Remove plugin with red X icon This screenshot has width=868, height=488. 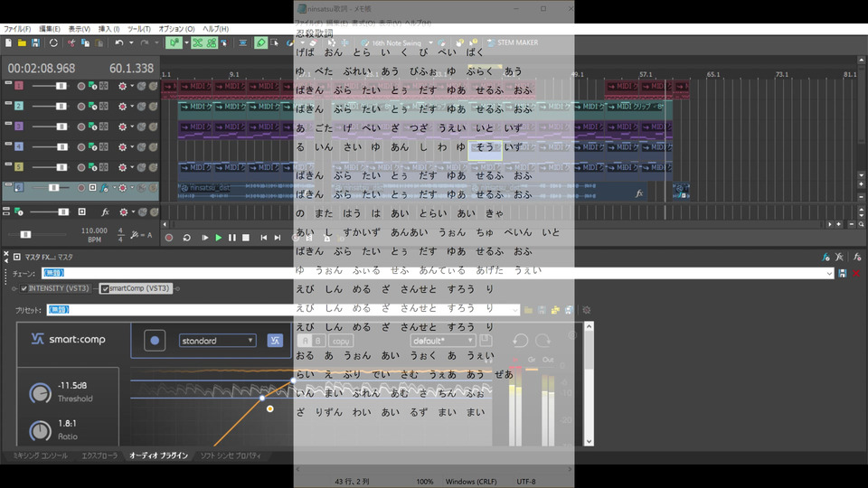click(x=856, y=273)
